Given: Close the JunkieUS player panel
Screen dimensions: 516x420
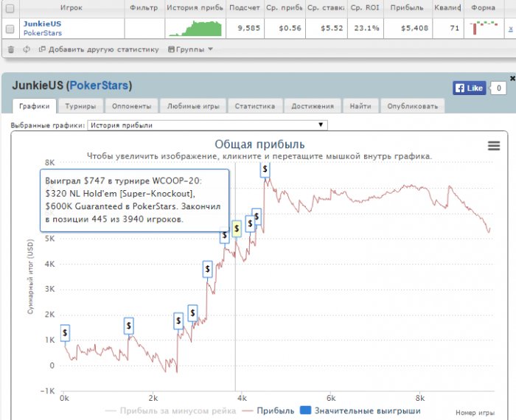Looking at the screenshot, I should 512,78.
